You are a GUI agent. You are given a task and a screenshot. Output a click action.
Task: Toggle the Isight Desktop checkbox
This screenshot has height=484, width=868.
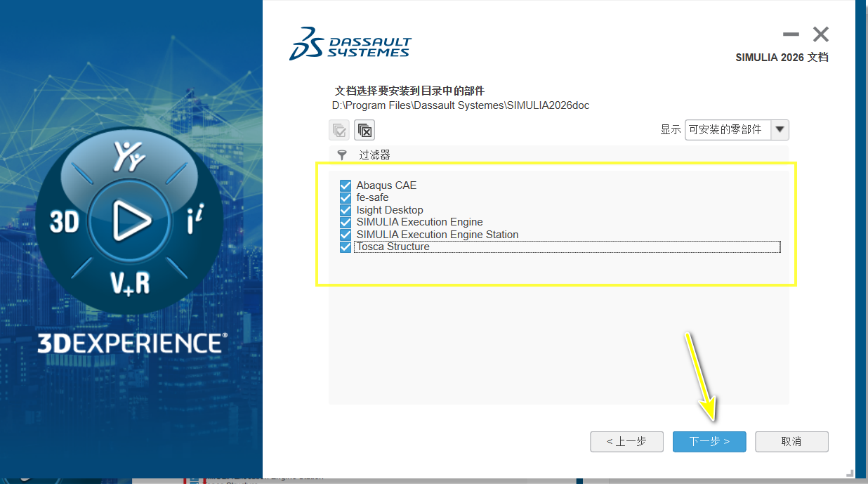(346, 210)
